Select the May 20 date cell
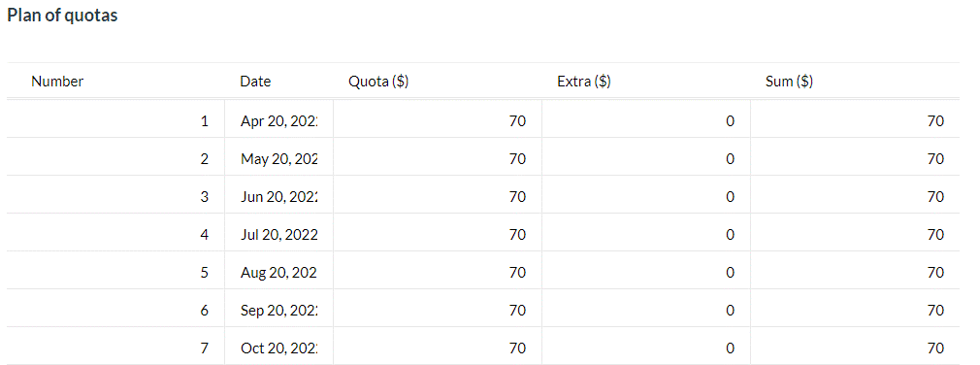980x365 pixels. pos(278,159)
